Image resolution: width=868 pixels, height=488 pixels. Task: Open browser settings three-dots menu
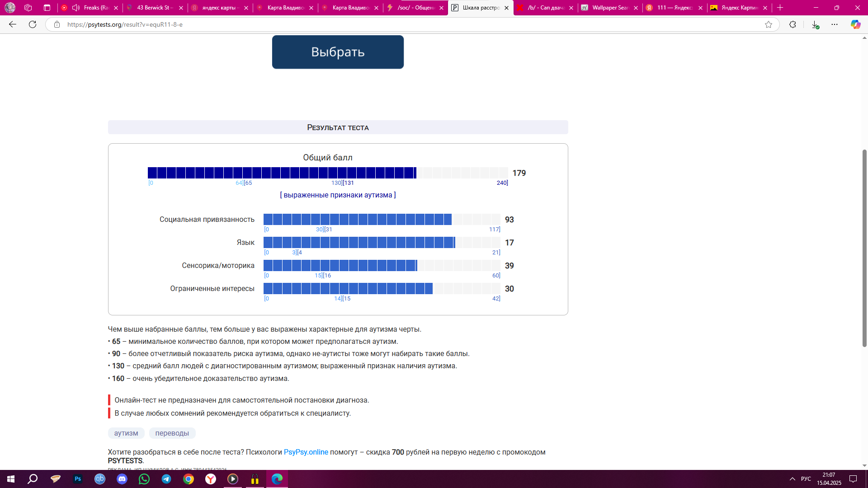(835, 24)
